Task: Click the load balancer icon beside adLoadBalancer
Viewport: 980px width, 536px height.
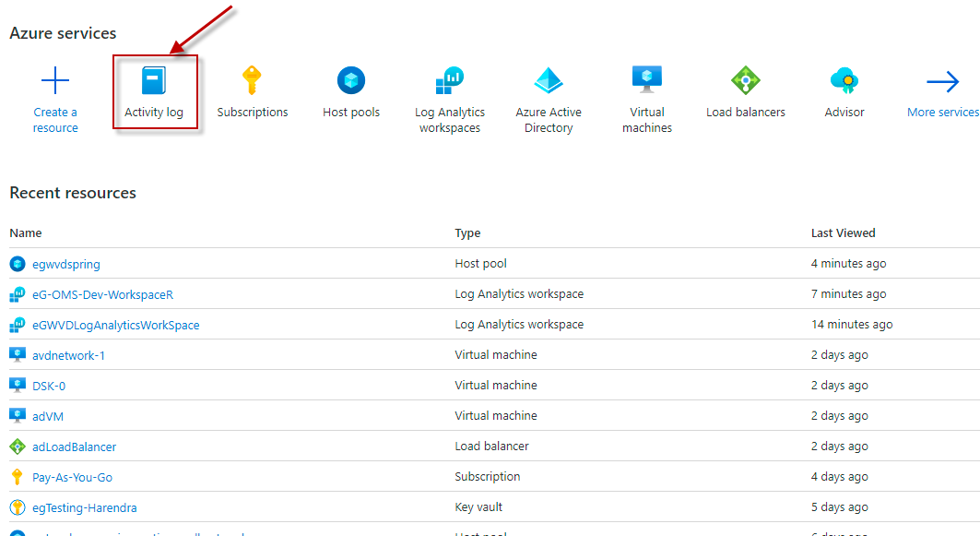Action: [x=18, y=447]
